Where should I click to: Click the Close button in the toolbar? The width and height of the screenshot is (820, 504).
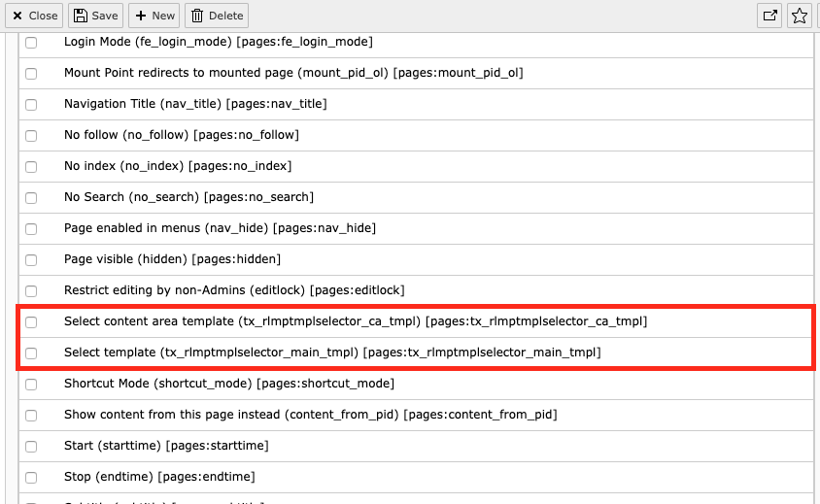35,16
